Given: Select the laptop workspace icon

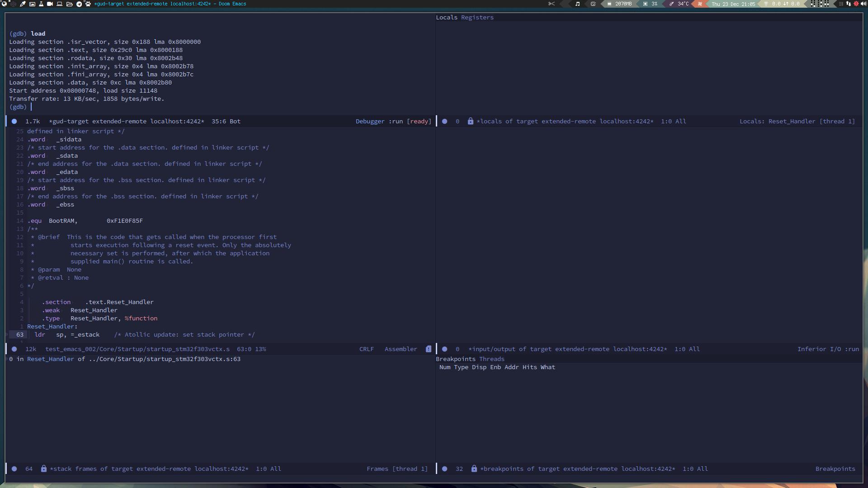Looking at the screenshot, I should [x=59, y=4].
